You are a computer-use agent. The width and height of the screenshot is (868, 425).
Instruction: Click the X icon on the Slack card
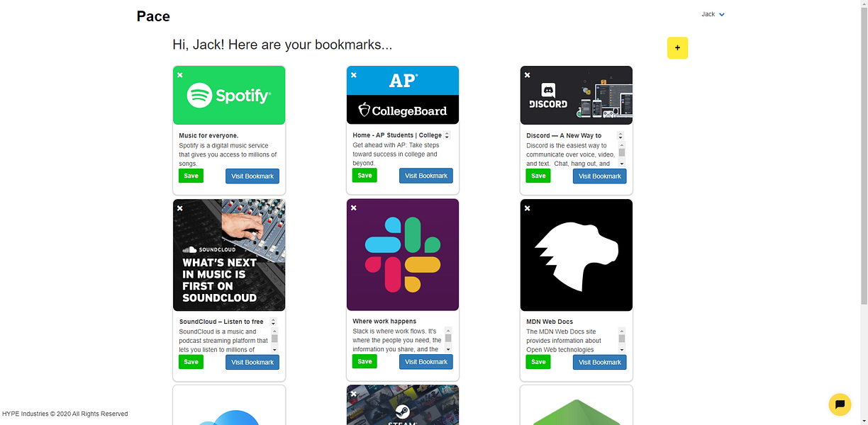pos(354,208)
